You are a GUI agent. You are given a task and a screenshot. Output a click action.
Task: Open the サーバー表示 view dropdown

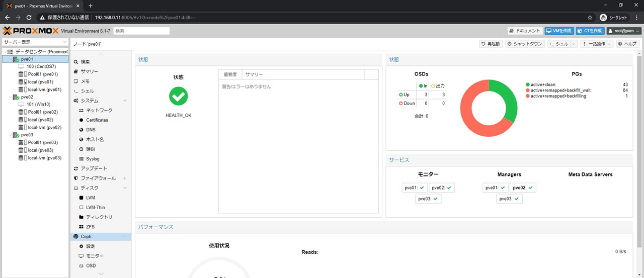(35, 42)
